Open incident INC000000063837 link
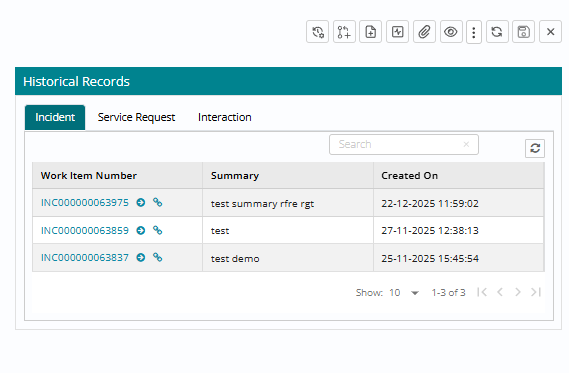Image resolution: width=569 pixels, height=373 pixels. click(85, 258)
